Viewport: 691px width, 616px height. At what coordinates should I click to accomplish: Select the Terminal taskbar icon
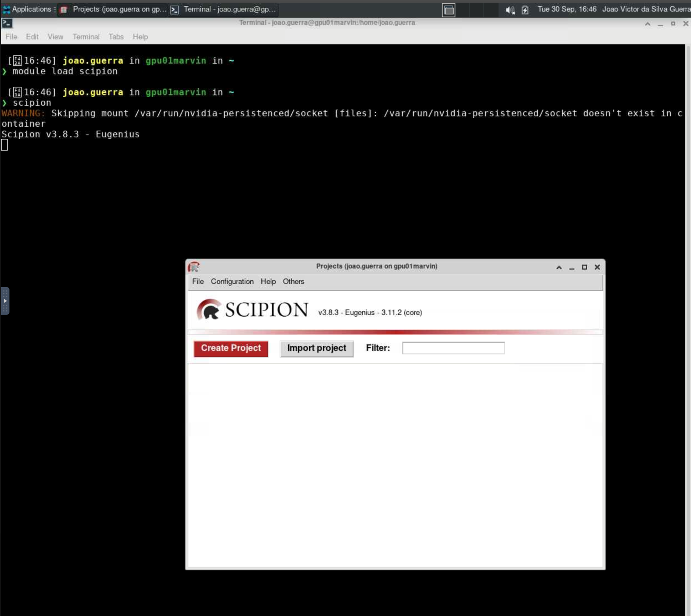pyautogui.click(x=173, y=9)
